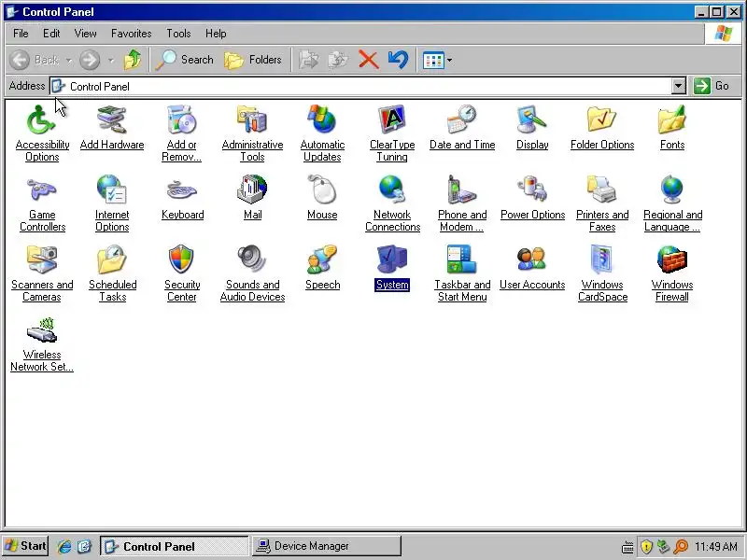Viewport: 747px width, 560px height.
Task: Click the Forward toolbar button
Action: pyautogui.click(x=90, y=60)
